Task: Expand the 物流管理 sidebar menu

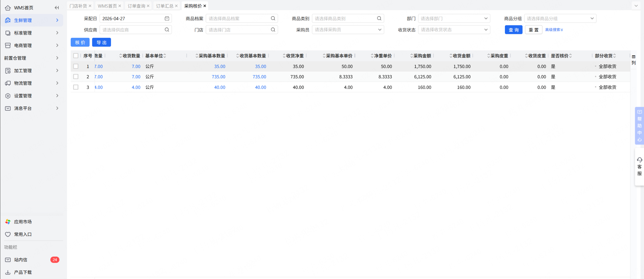Action: click(31, 83)
